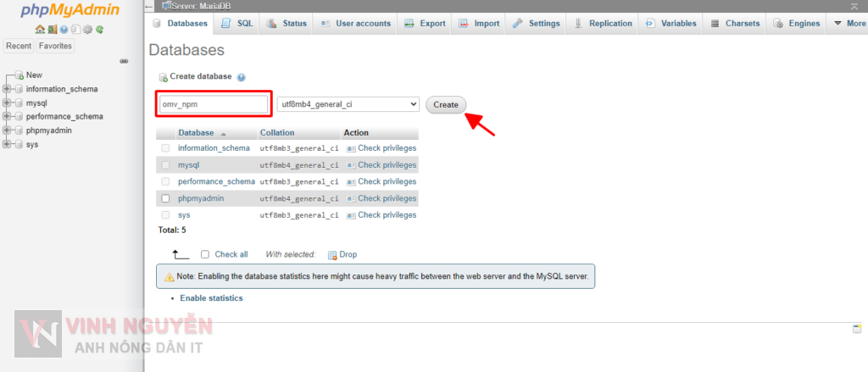Image resolution: width=868 pixels, height=372 pixels.
Task: Open the utf8mb4_general_ci collation dropdown
Action: pos(348,104)
